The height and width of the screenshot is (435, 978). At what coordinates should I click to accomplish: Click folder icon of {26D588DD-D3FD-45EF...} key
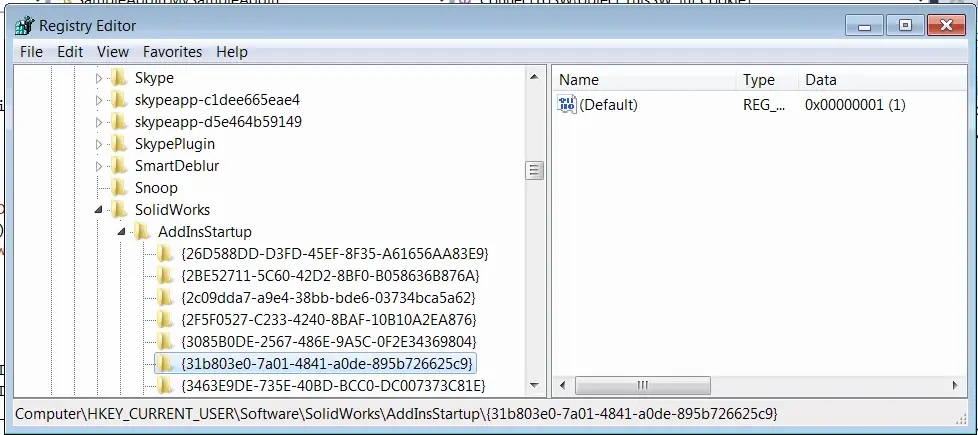click(x=165, y=253)
